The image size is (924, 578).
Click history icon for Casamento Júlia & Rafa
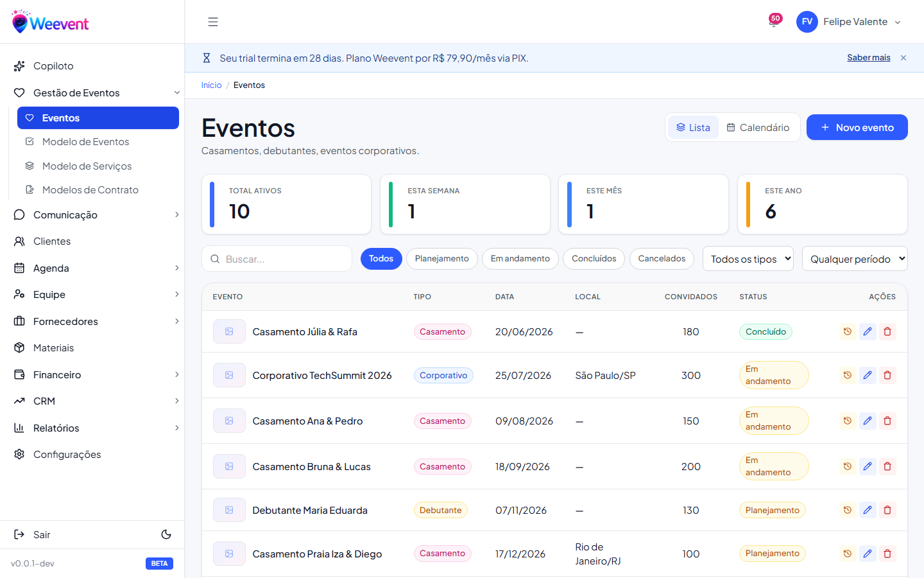[x=848, y=331]
